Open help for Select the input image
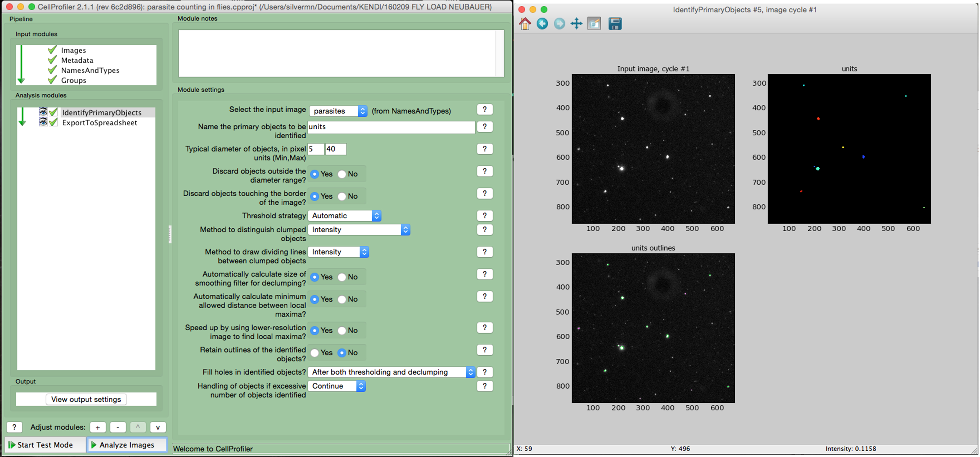Viewport: 980px width, 457px height. point(485,110)
